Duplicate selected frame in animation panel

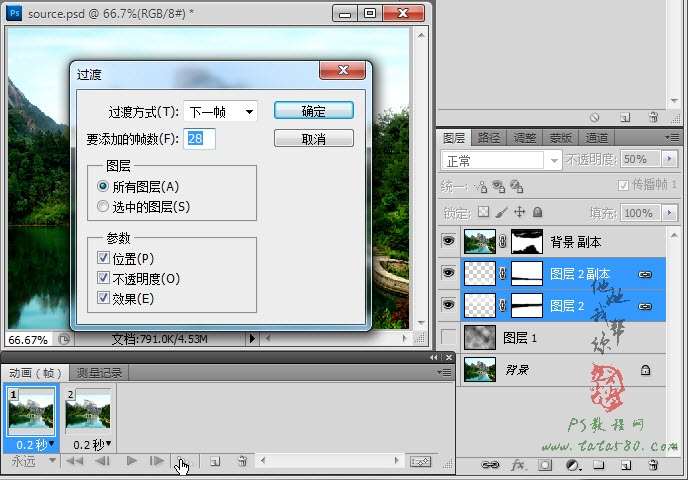(215, 462)
